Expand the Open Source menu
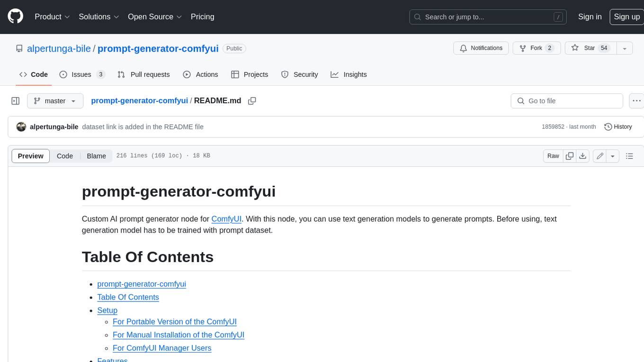 click(155, 17)
